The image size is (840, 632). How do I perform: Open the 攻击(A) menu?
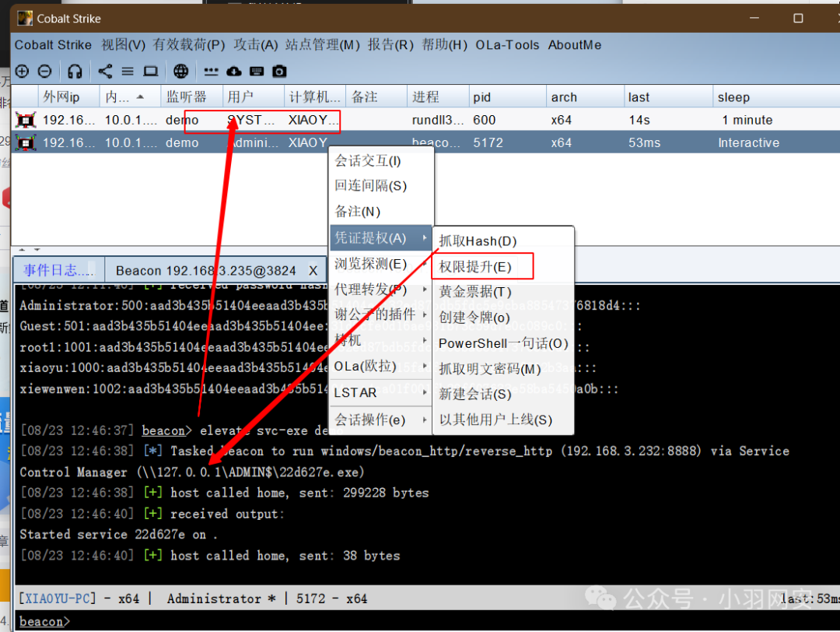tap(256, 45)
